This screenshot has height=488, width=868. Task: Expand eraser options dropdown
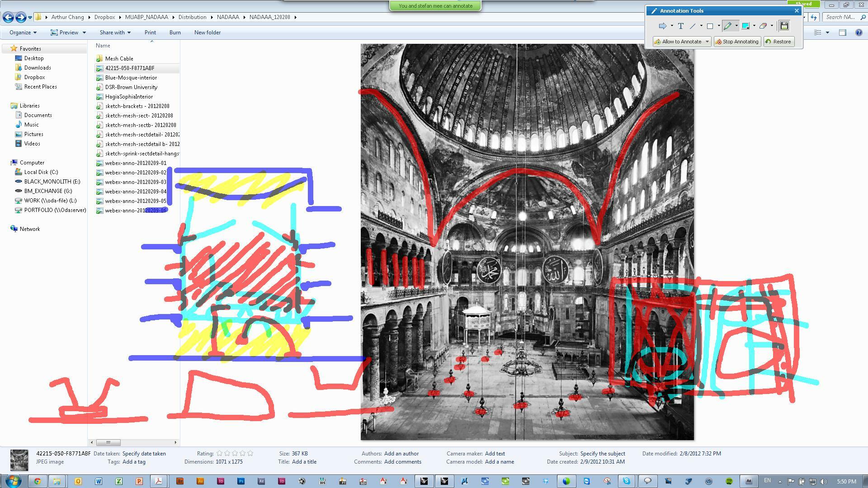click(x=772, y=26)
